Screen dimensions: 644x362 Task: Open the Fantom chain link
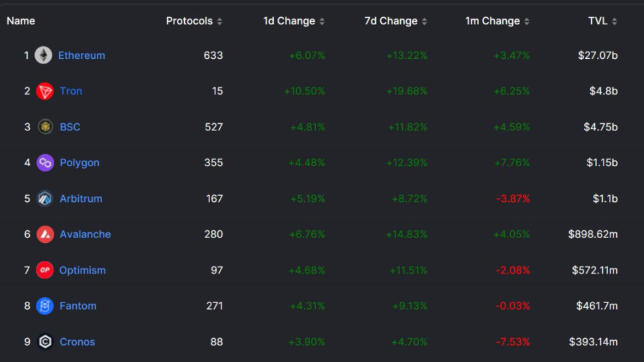pyautogui.click(x=78, y=306)
